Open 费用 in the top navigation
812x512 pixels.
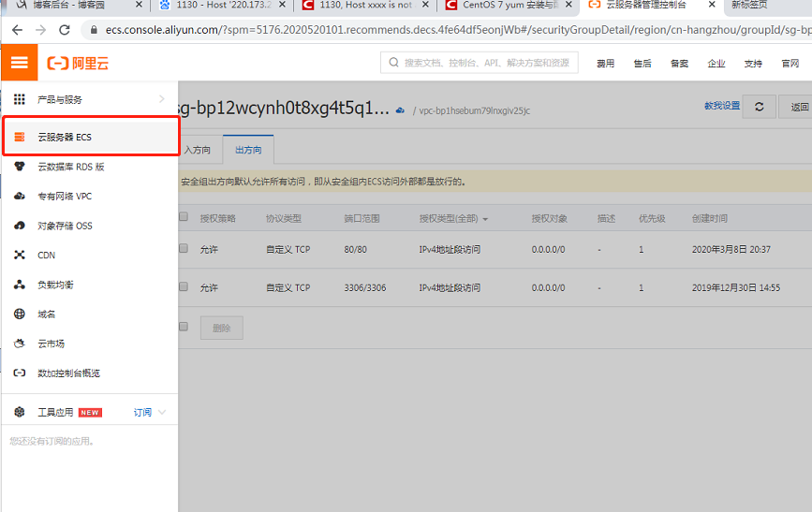(x=605, y=63)
